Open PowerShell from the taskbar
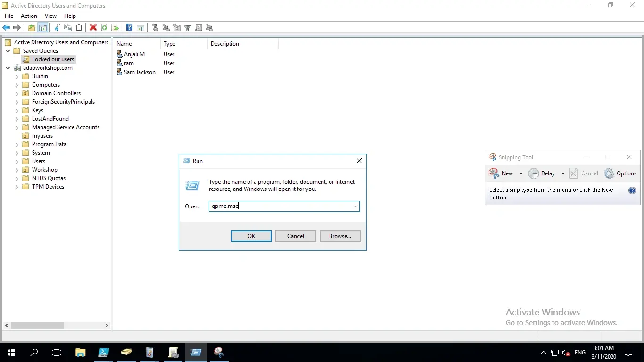Image resolution: width=644 pixels, height=362 pixels. (x=104, y=352)
